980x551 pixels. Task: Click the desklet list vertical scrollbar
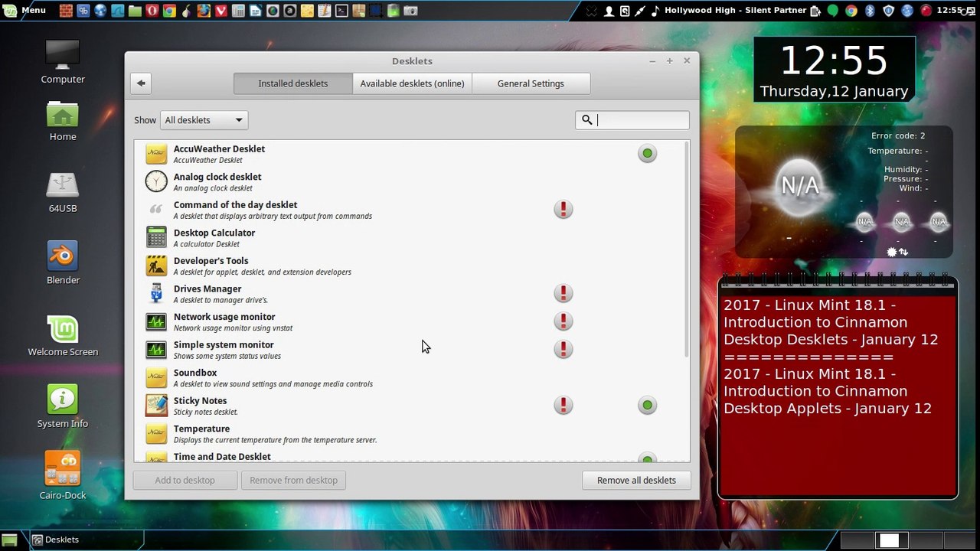click(687, 249)
